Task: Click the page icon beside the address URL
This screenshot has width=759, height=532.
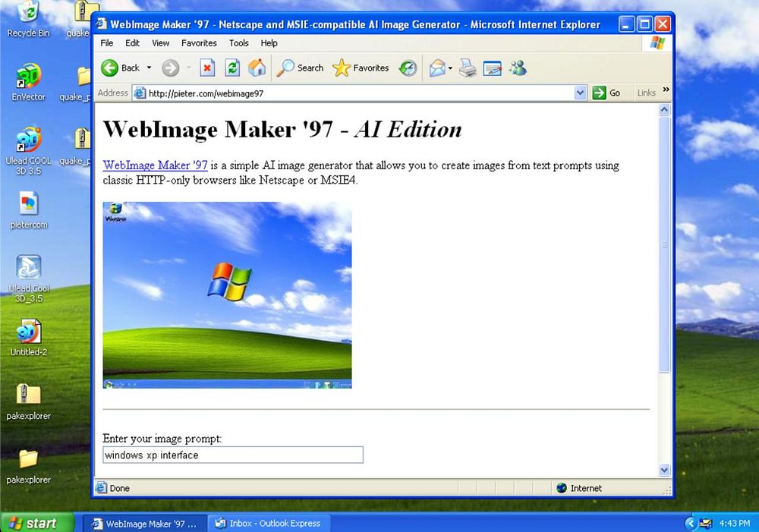Action: click(140, 93)
